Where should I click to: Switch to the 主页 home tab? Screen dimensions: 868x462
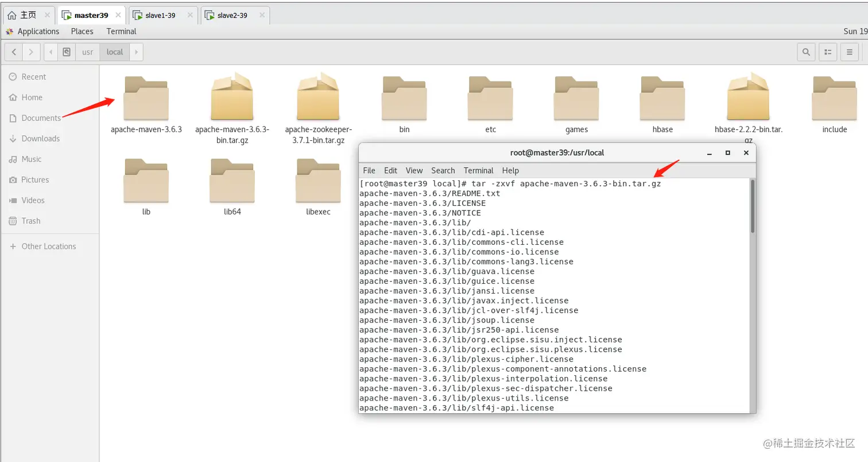point(28,15)
